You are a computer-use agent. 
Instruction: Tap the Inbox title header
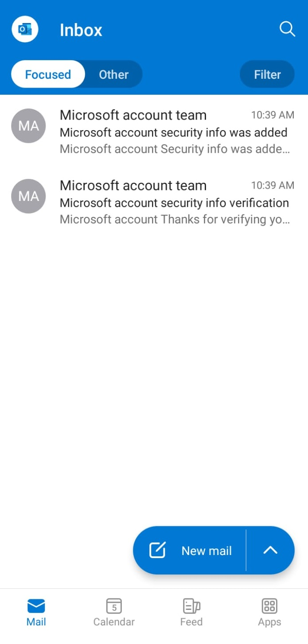pos(81,30)
